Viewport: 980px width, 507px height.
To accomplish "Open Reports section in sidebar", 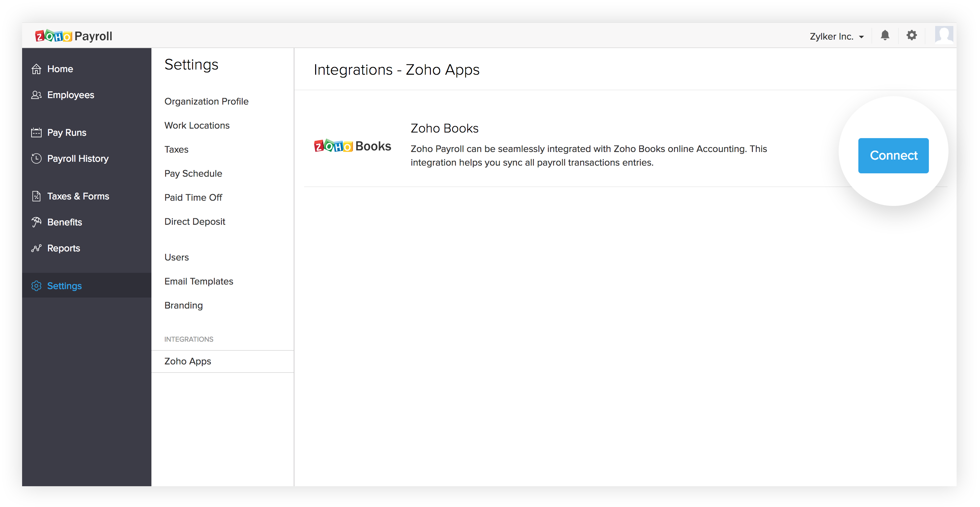I will (x=63, y=248).
